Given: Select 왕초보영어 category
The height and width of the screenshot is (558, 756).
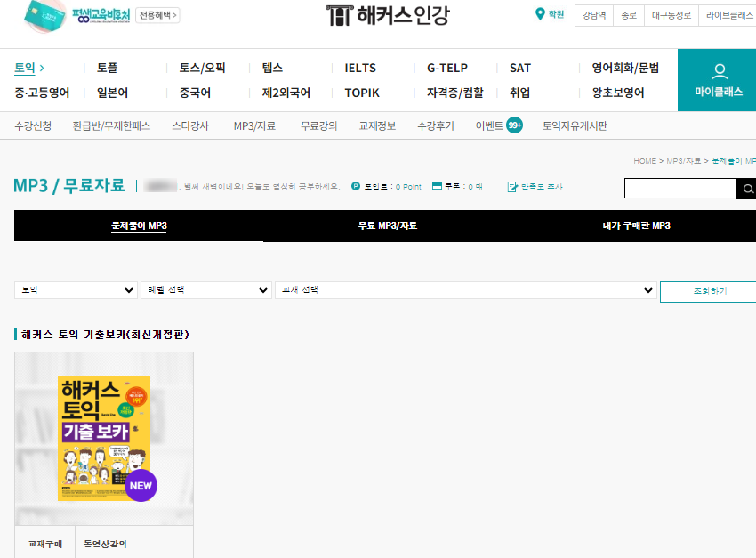Looking at the screenshot, I should 618,93.
